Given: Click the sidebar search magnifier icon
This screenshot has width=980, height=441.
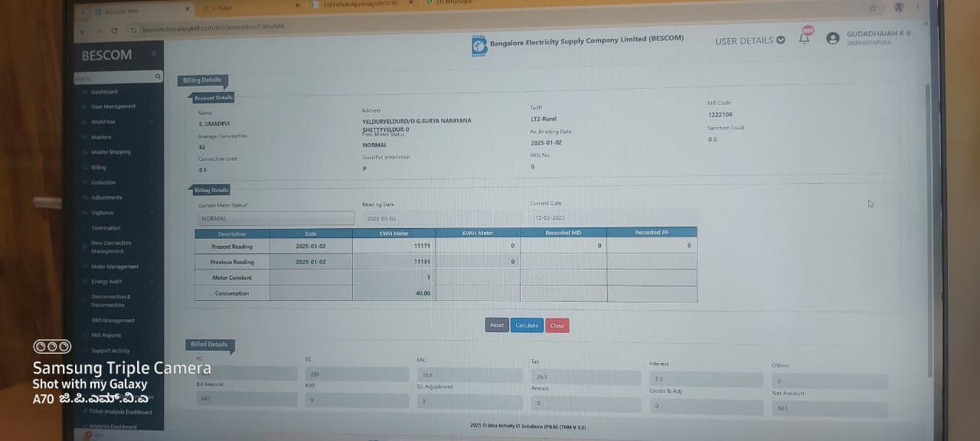Looking at the screenshot, I should point(158,77).
